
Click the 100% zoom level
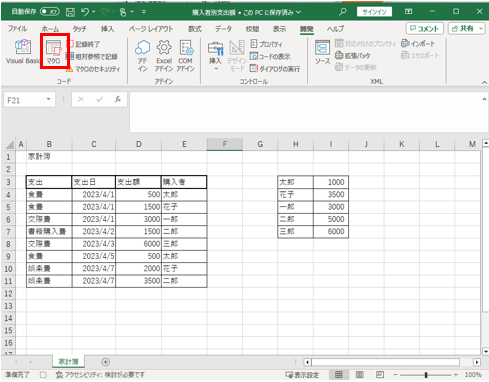pos(473,375)
